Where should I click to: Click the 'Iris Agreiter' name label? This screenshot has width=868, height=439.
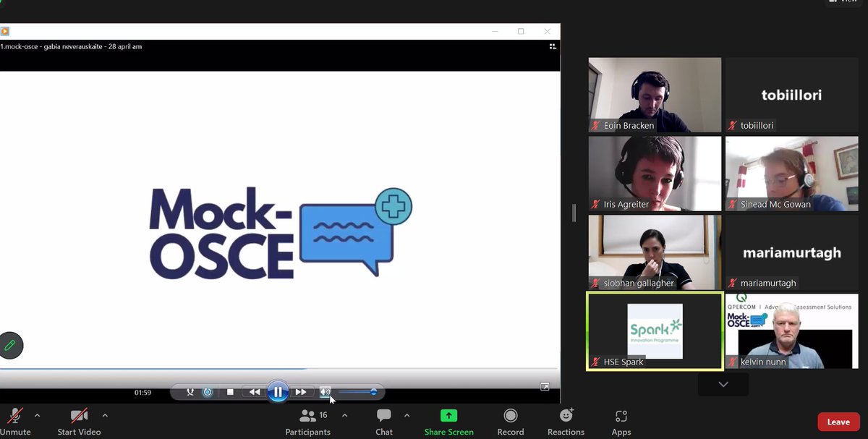tap(626, 205)
